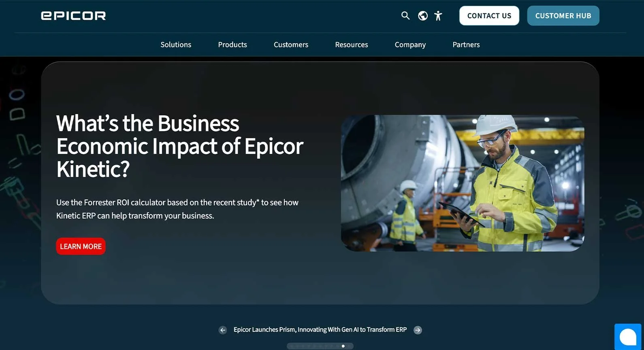Select the active white carousel dot
This screenshot has width=644, height=350.
(343, 346)
